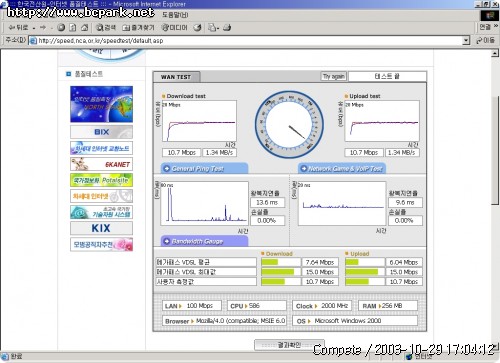Click the Print toolbar icon

pyautogui.click(x=227, y=28)
